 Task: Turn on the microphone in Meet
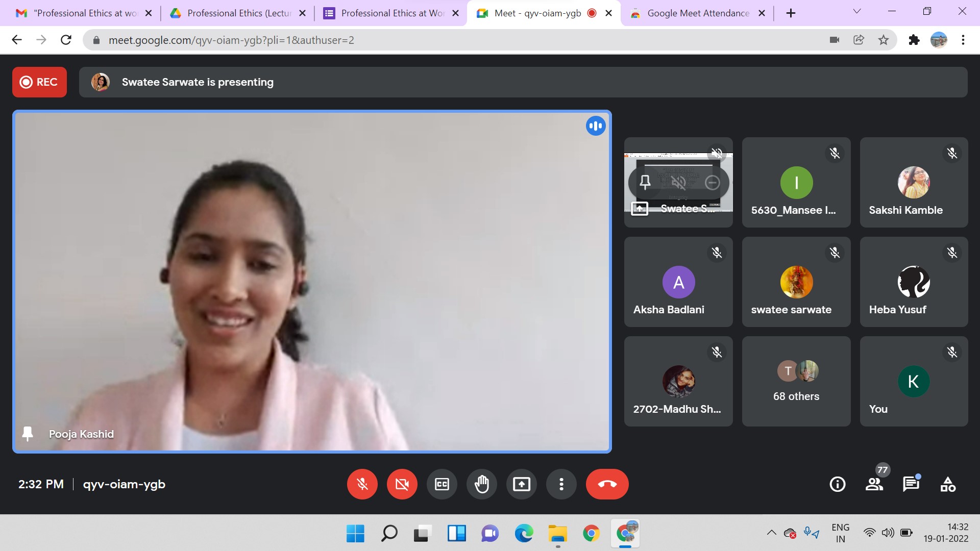pos(362,484)
